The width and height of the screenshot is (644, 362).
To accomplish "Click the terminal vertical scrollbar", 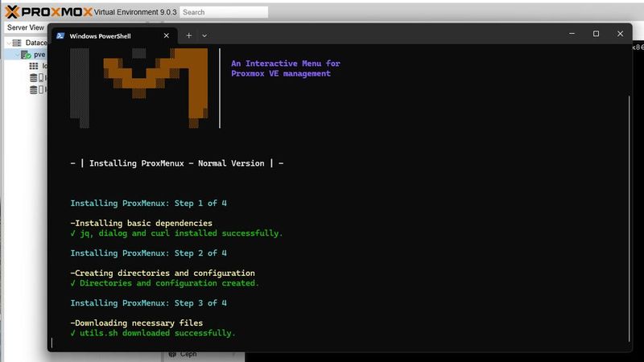I will (x=629, y=218).
